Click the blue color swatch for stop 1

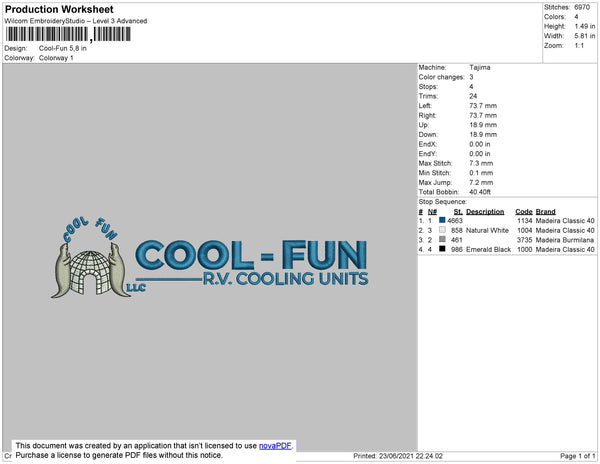[442, 220]
